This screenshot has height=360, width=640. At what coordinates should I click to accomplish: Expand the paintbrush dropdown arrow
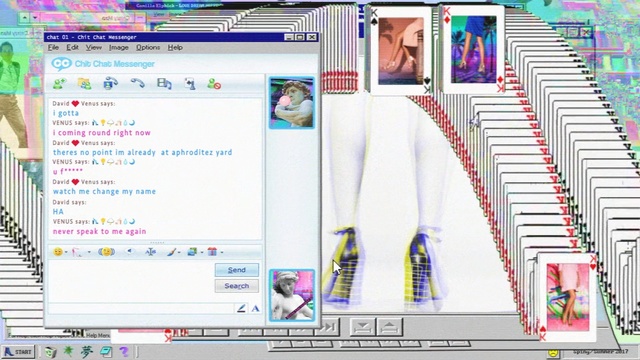point(179,252)
